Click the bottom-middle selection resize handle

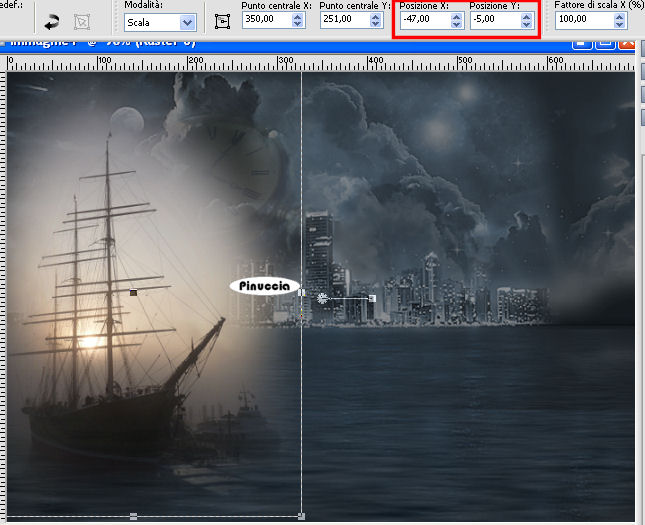pos(133,516)
